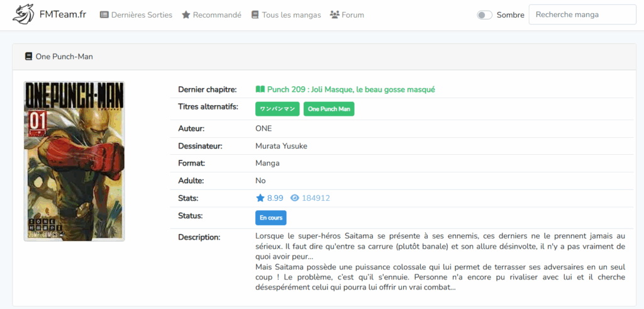
Task: Click the Status label
Action: point(191,215)
